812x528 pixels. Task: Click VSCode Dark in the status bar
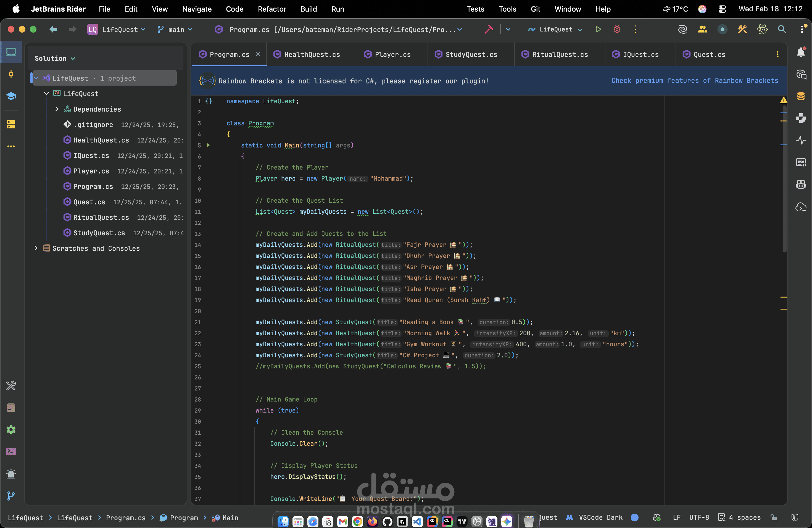pos(601,518)
